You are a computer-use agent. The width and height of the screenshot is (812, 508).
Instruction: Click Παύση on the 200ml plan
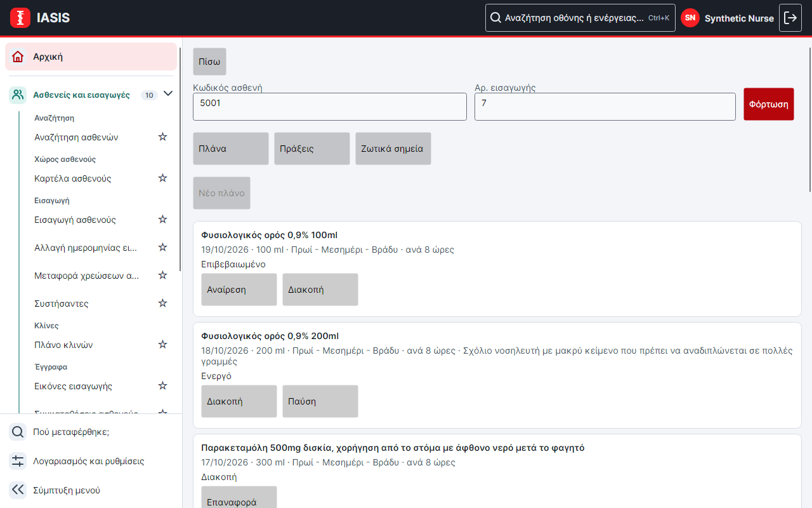(x=320, y=401)
